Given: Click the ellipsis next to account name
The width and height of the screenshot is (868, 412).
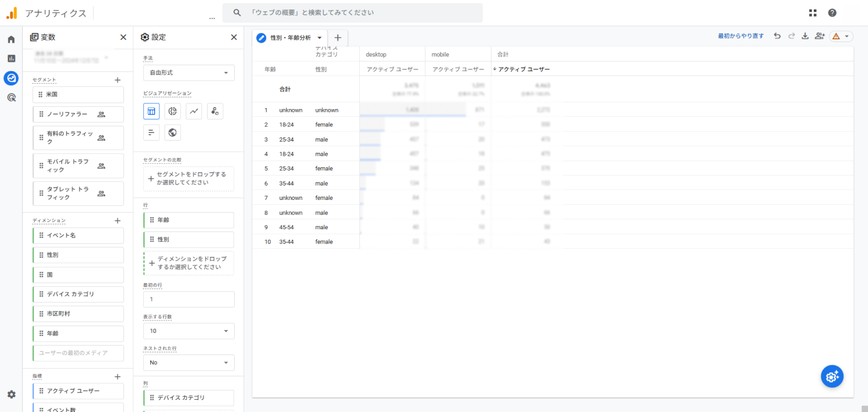Looking at the screenshot, I should (212, 18).
